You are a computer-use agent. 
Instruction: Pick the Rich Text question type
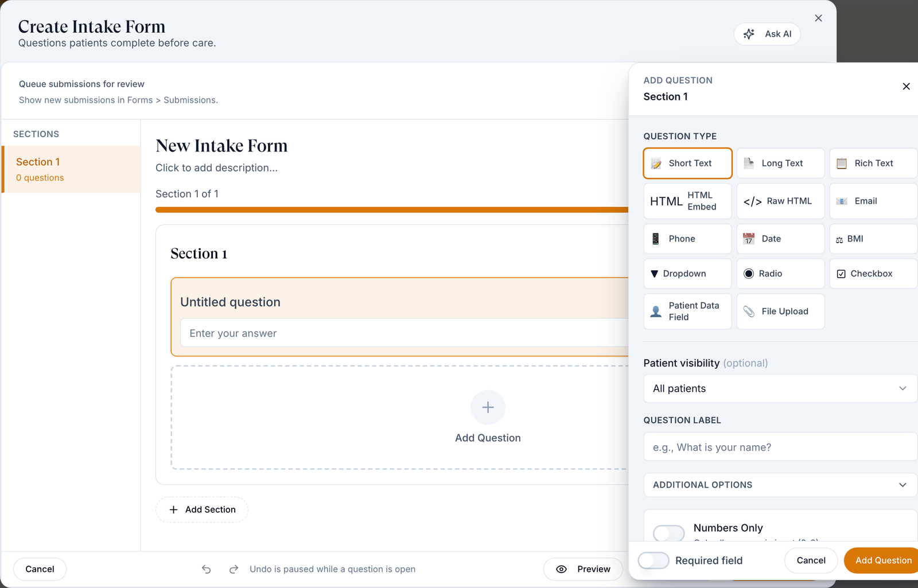(x=873, y=163)
